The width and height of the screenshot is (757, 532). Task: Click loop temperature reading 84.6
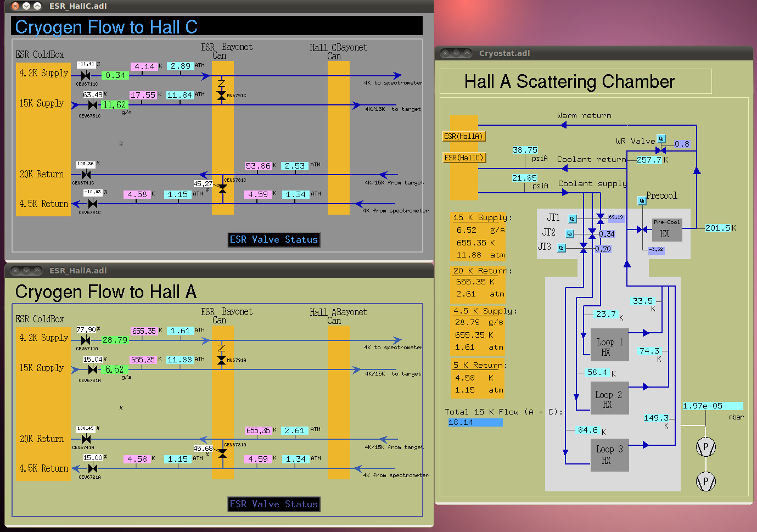[588, 430]
